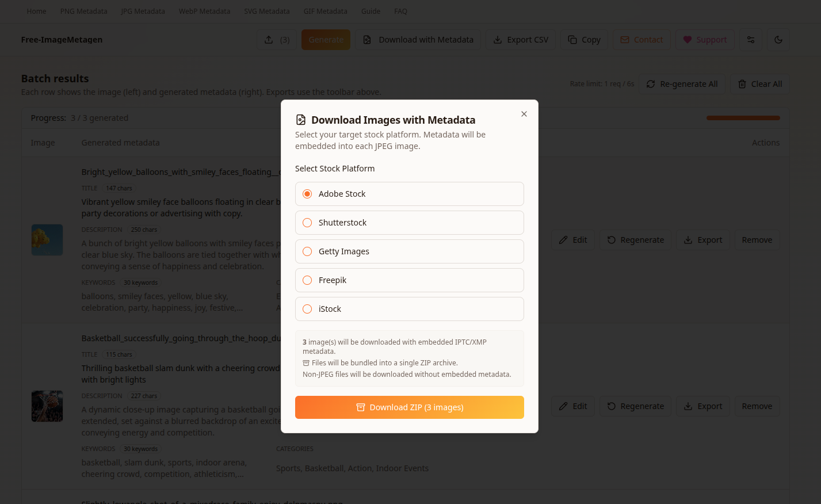Screen dimensions: 821x504
Task: Click the Generate button
Action: coord(326,40)
